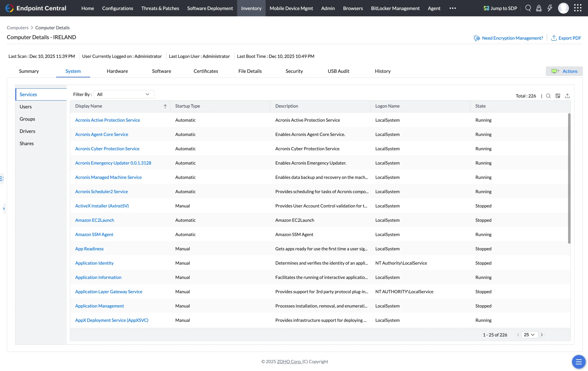The image size is (588, 371).
Task: Open the column chooser icon
Action: (558, 96)
